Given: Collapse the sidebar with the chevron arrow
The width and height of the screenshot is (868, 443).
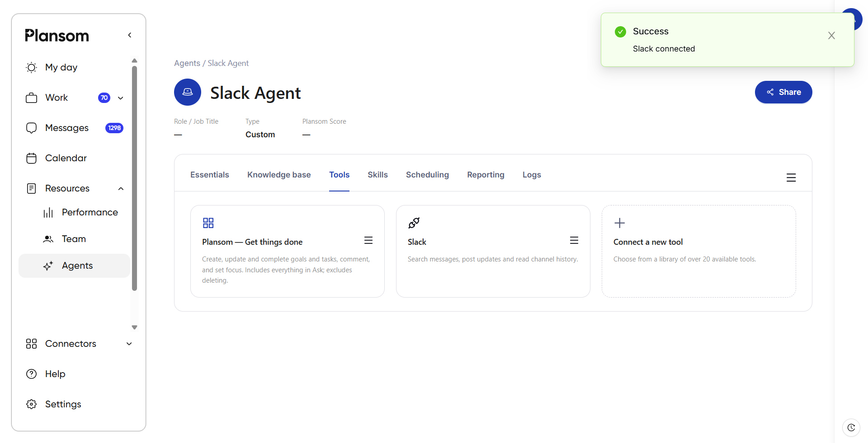Looking at the screenshot, I should click(130, 35).
